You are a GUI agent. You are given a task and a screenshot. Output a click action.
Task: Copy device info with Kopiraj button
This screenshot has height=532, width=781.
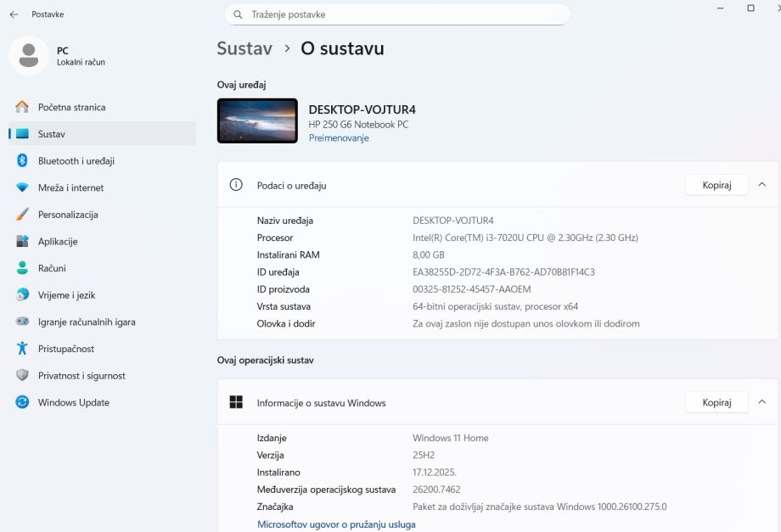[716, 185]
